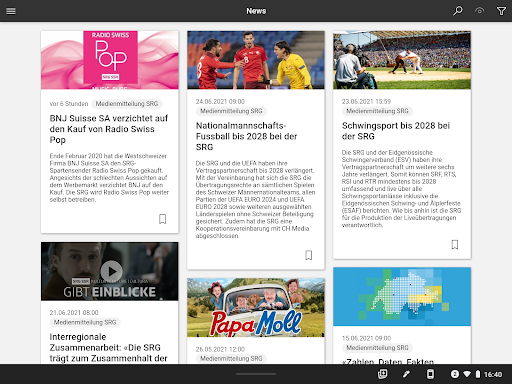Viewport: 512px width, 384px height.
Task: Open headline BNJ Suisse SA verzichtet
Action: point(109,129)
